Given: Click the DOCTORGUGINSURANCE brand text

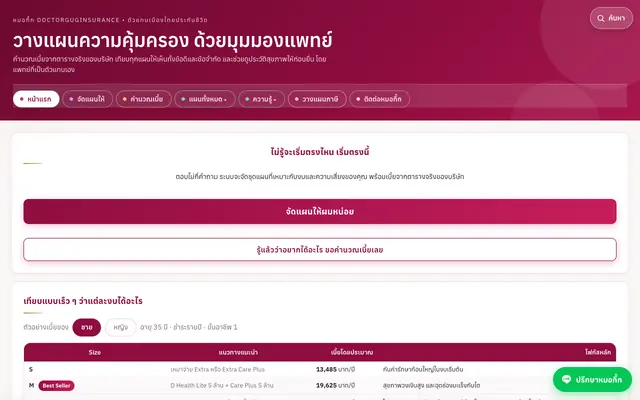Looking at the screenshot, I should coord(78,20).
